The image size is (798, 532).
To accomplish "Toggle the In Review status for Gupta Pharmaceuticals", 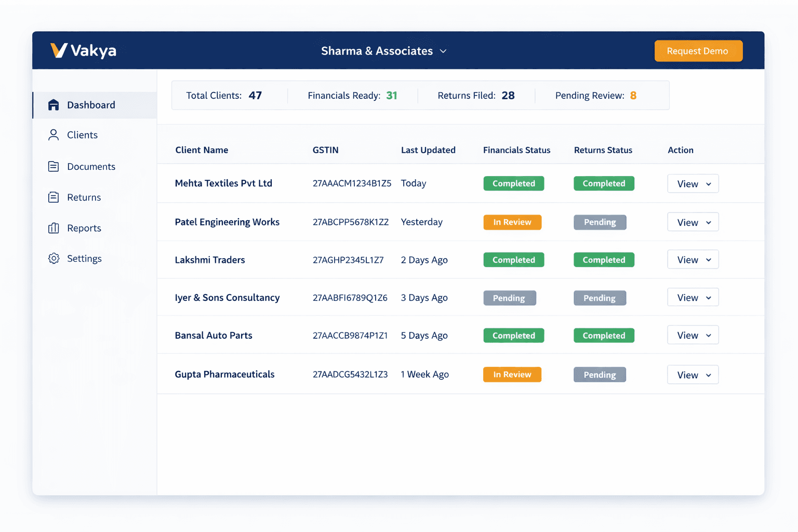I will pyautogui.click(x=512, y=374).
